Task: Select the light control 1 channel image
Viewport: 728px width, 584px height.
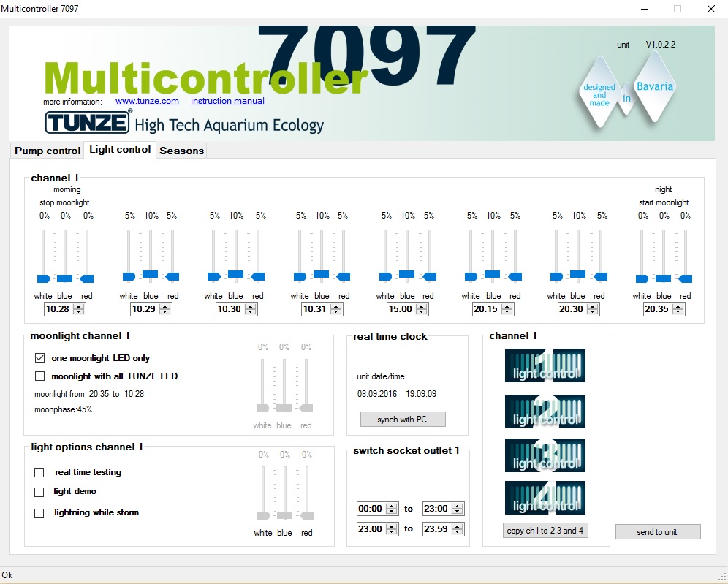Action: (545, 365)
